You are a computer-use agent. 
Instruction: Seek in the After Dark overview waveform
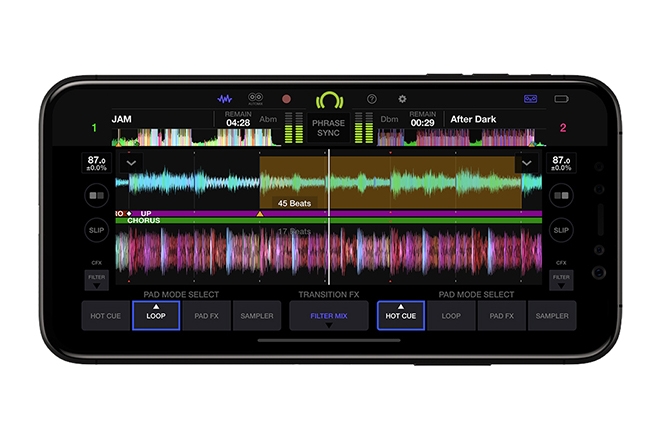[x=462, y=137]
